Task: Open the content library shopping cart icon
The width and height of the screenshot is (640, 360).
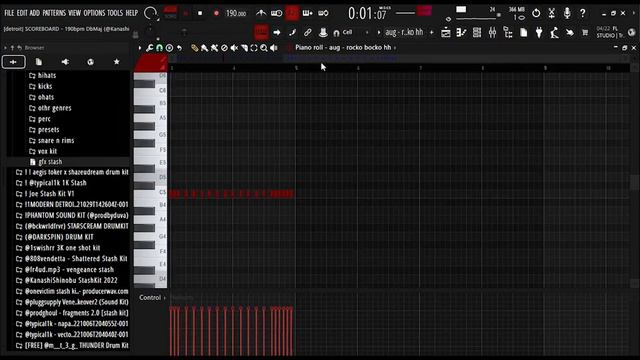Action: (x=585, y=33)
